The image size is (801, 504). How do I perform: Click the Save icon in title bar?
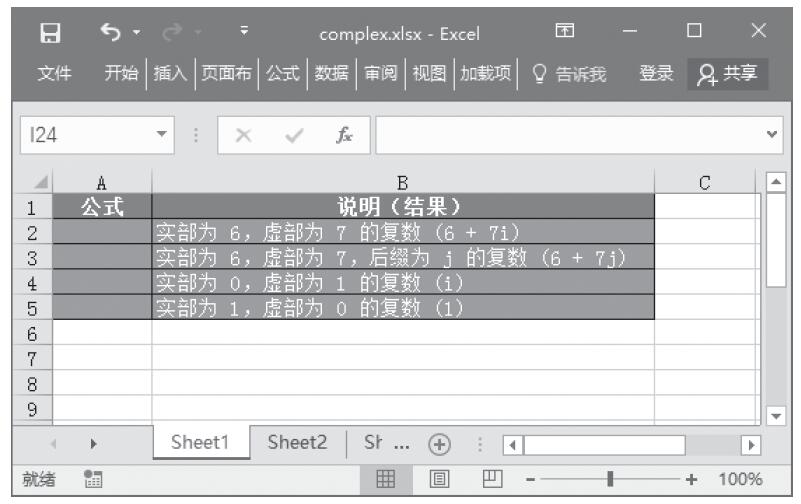coord(43,33)
